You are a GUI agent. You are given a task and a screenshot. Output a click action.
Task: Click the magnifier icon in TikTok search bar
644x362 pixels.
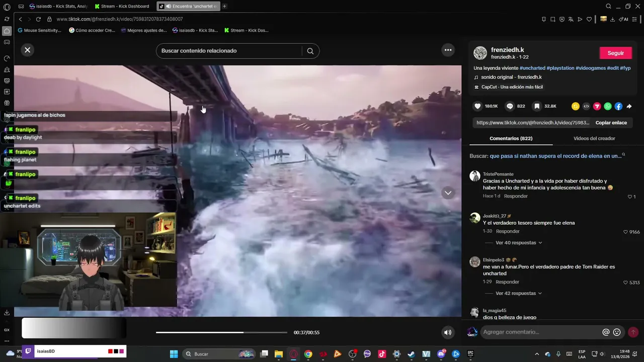[310, 51]
